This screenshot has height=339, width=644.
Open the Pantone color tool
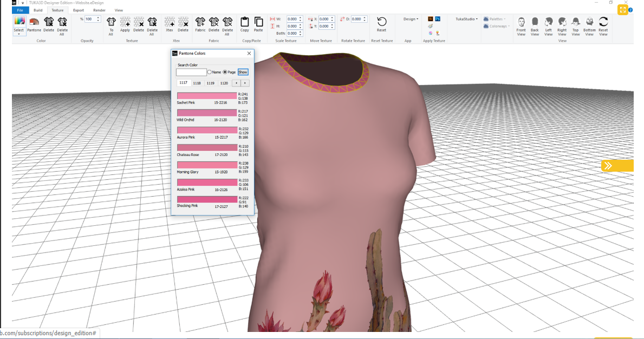click(34, 24)
